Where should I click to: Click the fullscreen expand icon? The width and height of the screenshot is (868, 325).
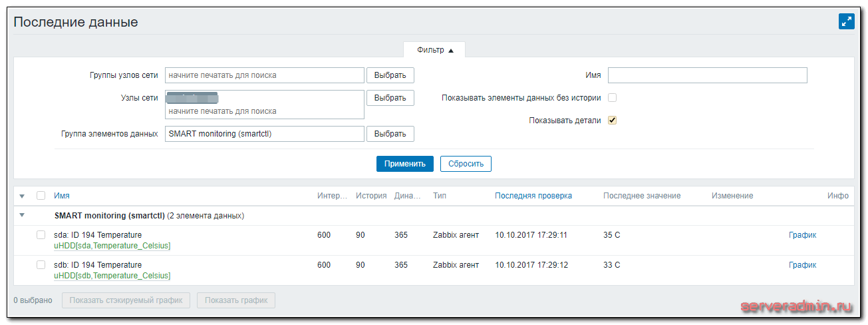point(846,21)
